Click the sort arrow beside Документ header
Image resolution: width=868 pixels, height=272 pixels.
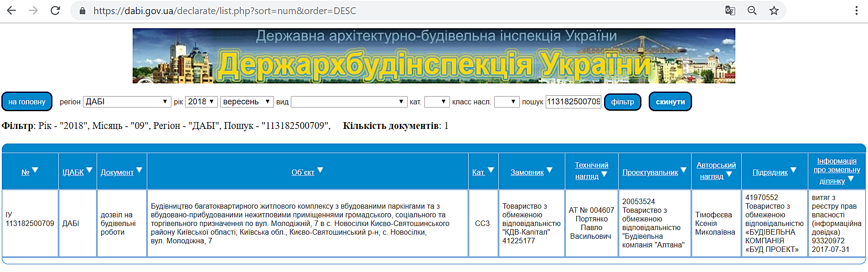coord(139,170)
